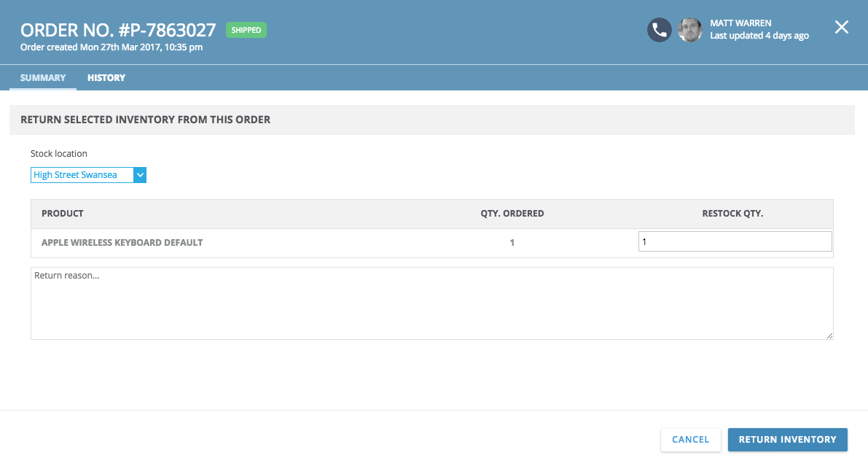Select the Summary tab
The width and height of the screenshot is (868, 458).
(42, 77)
